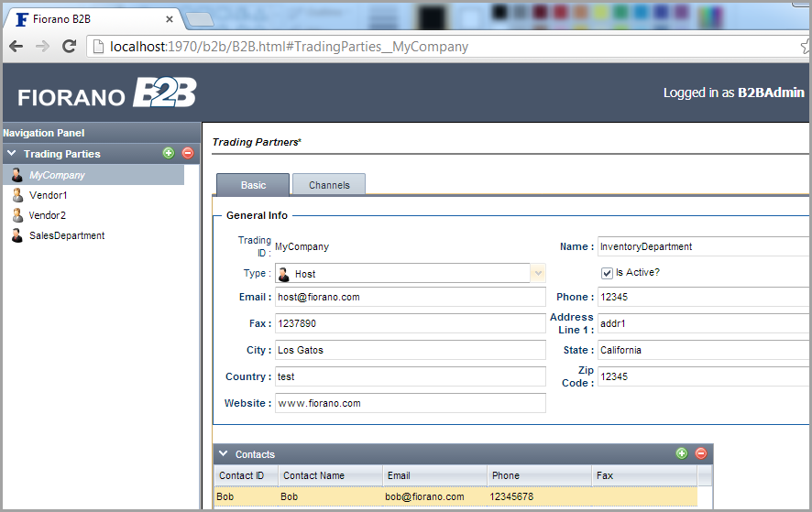Screen dimensions: 812x512
Task: Close the Fiorano B2B browser tab
Action: pyautogui.click(x=170, y=19)
